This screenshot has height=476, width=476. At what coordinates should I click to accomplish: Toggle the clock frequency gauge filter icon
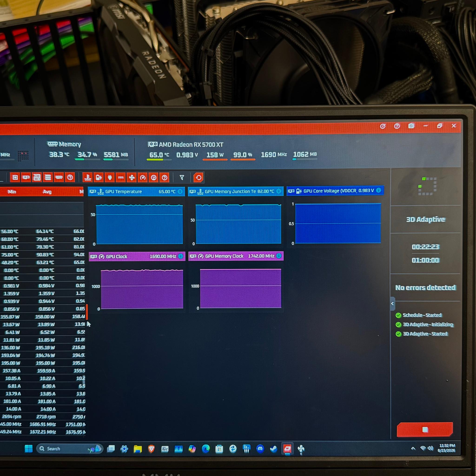[143, 178]
